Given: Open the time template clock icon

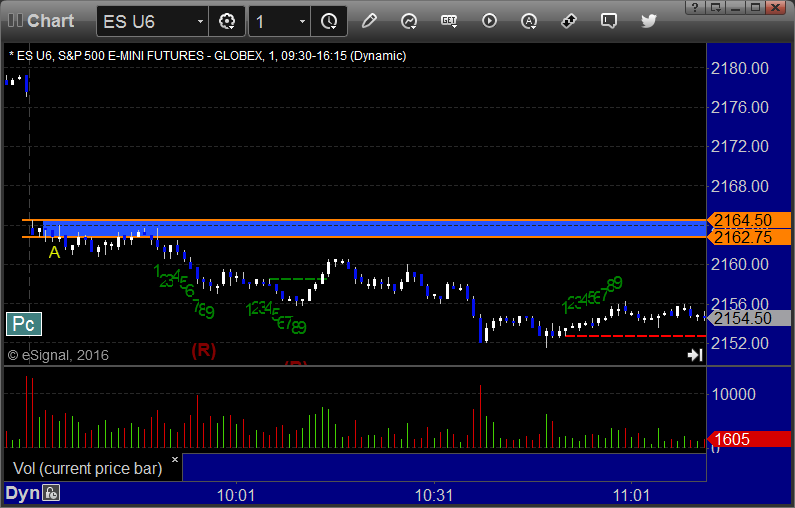Looking at the screenshot, I should coord(329,21).
